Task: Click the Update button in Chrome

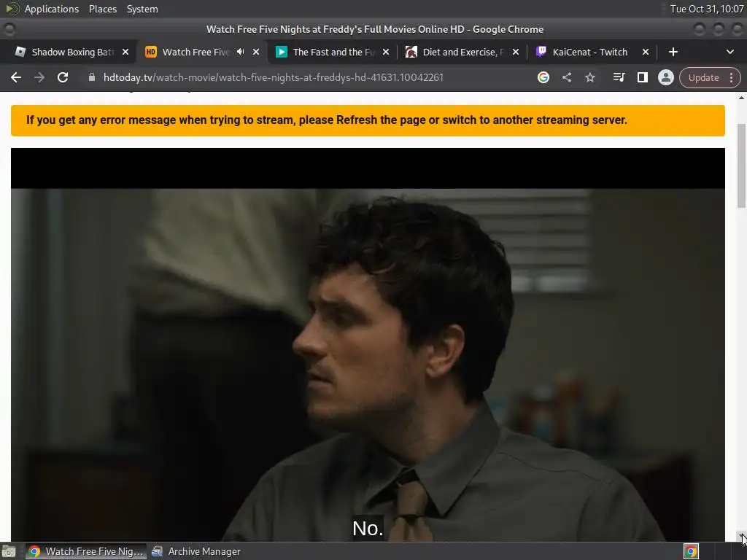Action: 704,77
